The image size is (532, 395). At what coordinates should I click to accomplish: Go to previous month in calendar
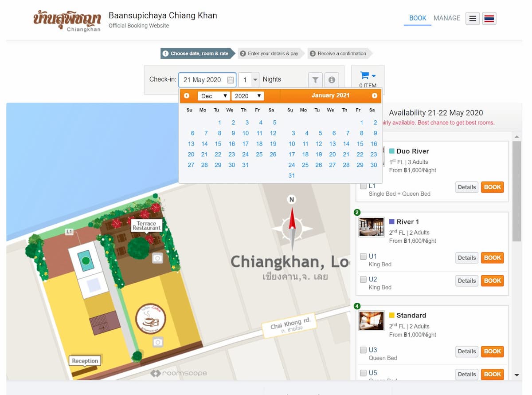[187, 96]
